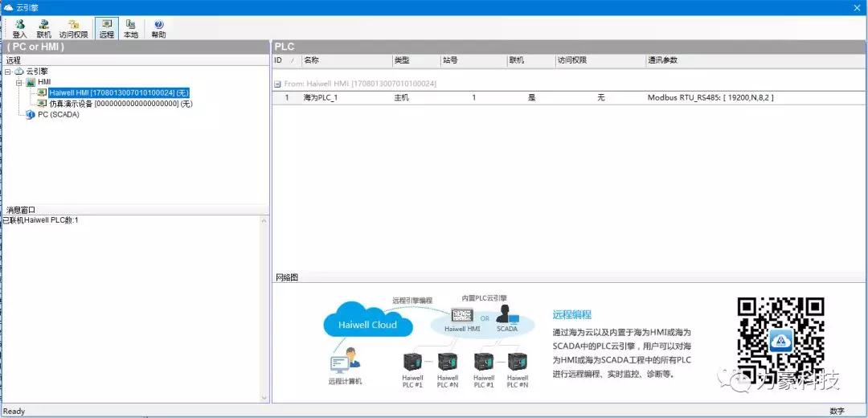This screenshot has height=418, width=868.
Task: Open 访问权限 access permissions tool
Action: (x=73, y=29)
